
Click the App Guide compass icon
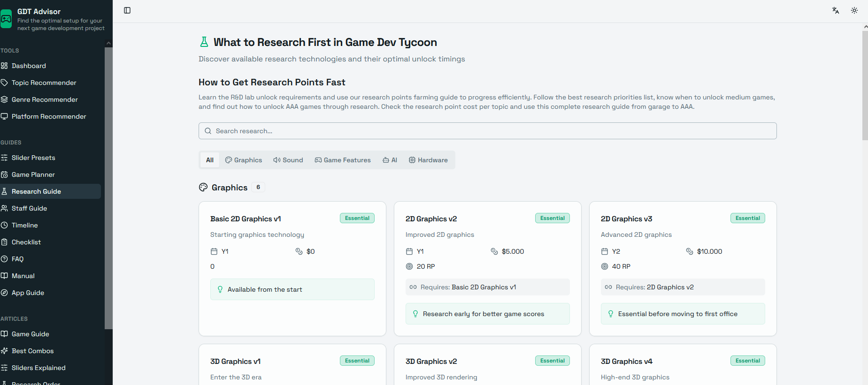(4, 293)
